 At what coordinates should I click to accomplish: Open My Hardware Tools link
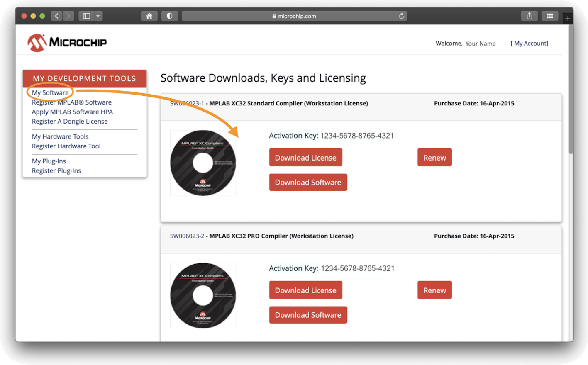coord(60,136)
